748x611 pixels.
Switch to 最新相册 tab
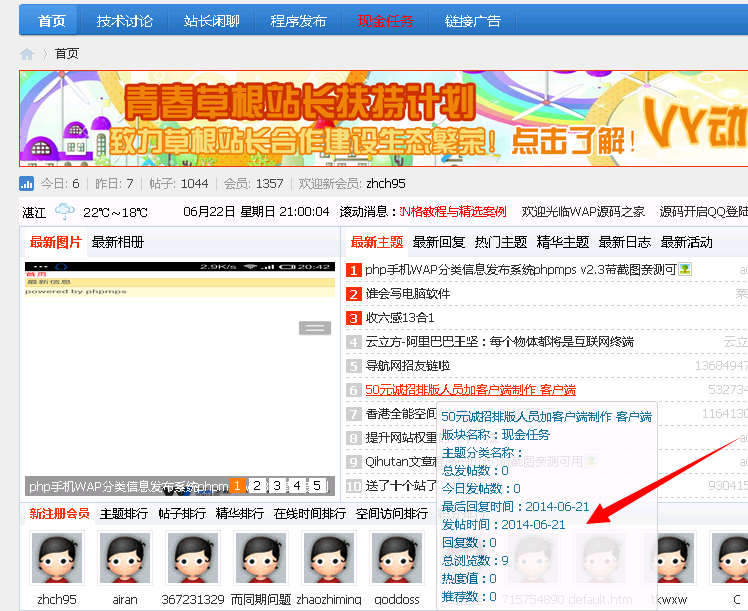click(x=117, y=242)
